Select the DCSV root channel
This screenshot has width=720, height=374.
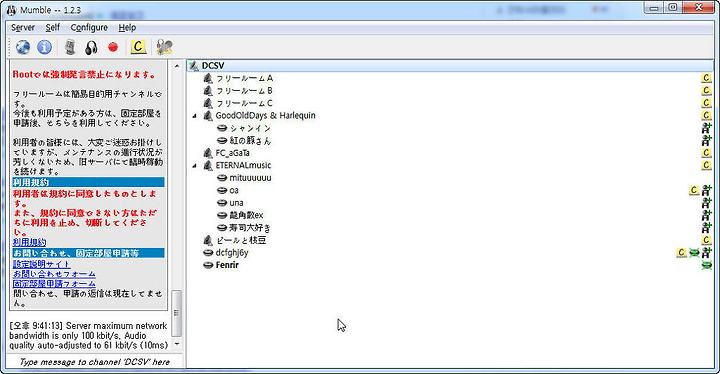tap(213, 66)
